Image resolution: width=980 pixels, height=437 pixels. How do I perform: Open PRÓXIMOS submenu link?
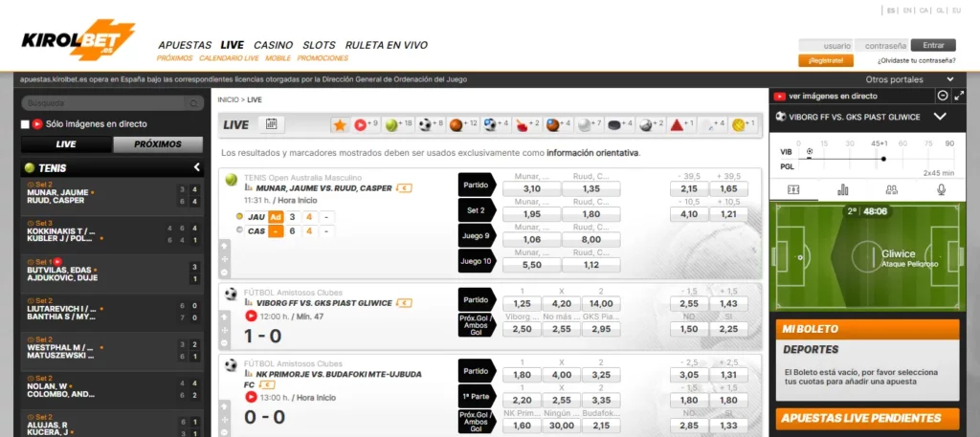point(174,58)
